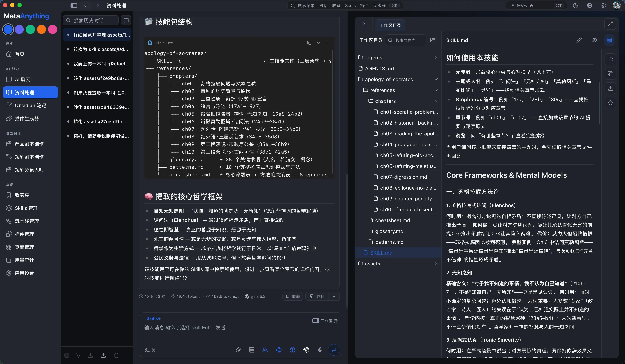
Task: Go back with the left arrow
Action: [86, 5]
